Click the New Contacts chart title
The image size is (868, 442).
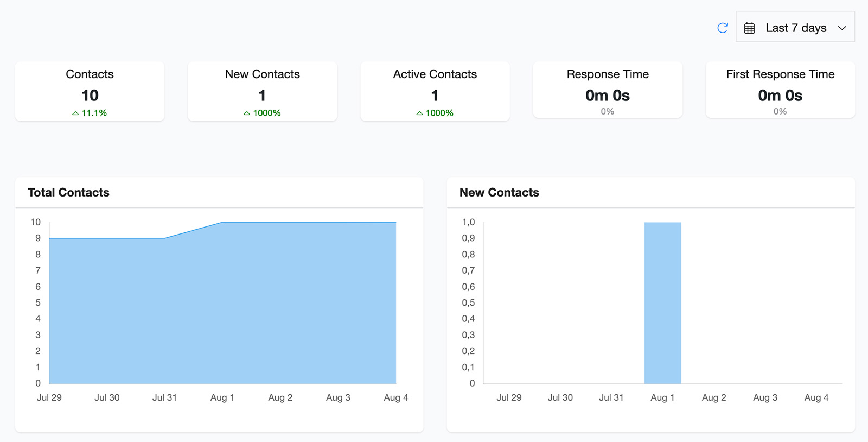[x=499, y=192]
